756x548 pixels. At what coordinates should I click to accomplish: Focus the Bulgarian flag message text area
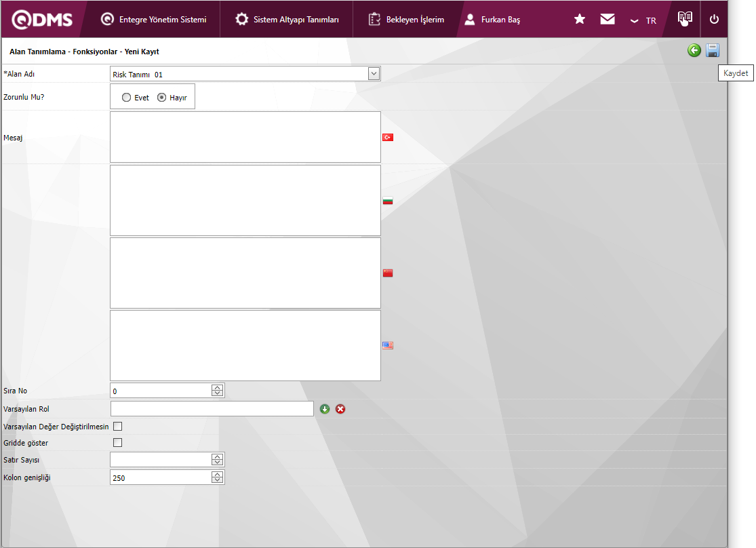click(245, 200)
